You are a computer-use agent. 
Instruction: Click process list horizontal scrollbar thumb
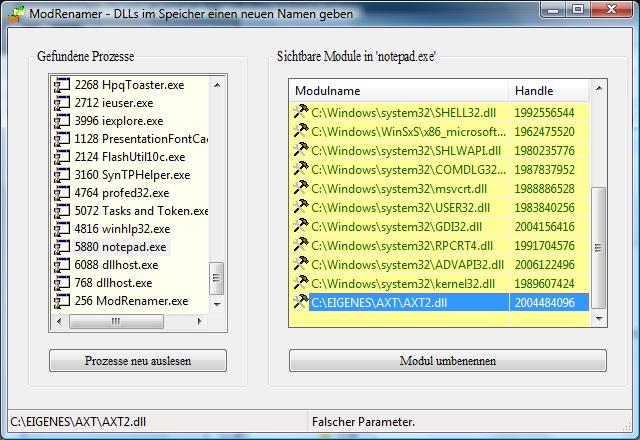(x=116, y=322)
